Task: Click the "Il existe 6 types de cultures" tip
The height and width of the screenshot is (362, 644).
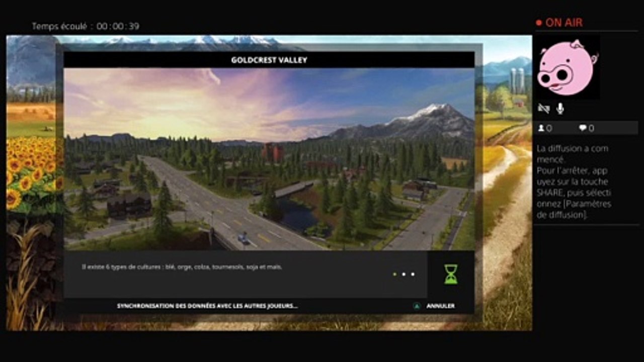Action: 182,267
